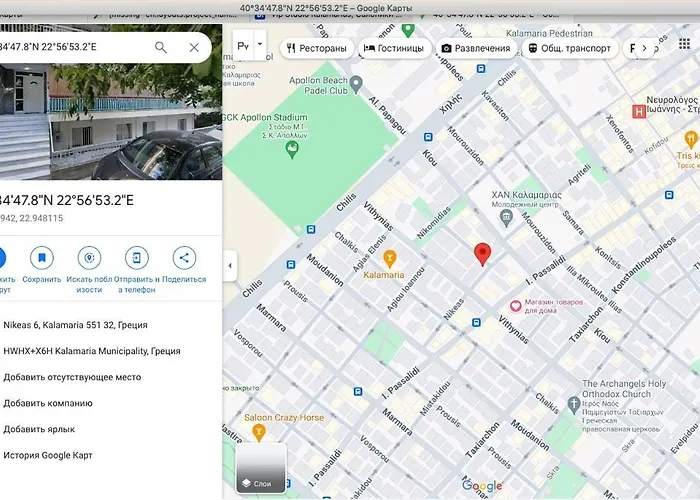Click the Искать поблизости icon
The height and width of the screenshot is (500, 700).
(89, 258)
